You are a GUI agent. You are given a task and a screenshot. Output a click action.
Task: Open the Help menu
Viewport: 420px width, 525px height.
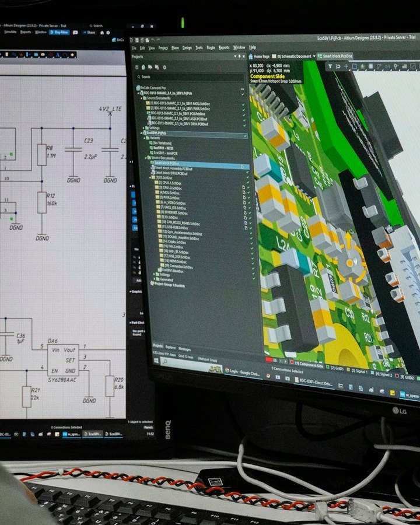(x=253, y=47)
